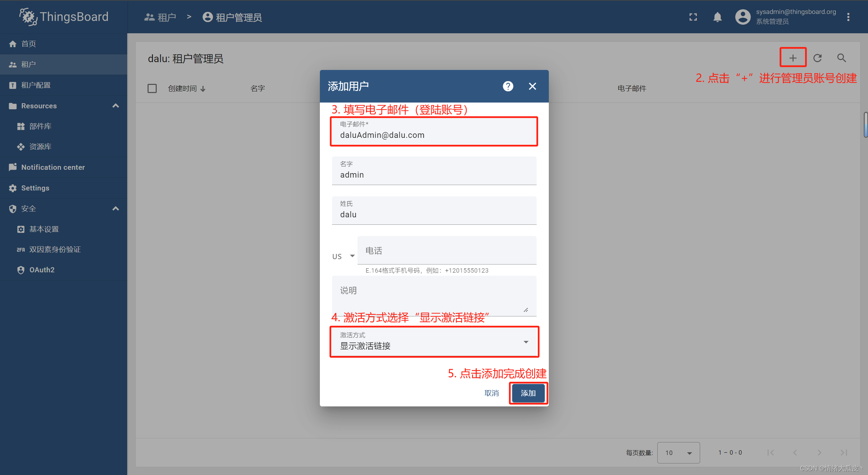Open the 首页 home menu item
Screen dimensions: 868x475
[63, 44]
